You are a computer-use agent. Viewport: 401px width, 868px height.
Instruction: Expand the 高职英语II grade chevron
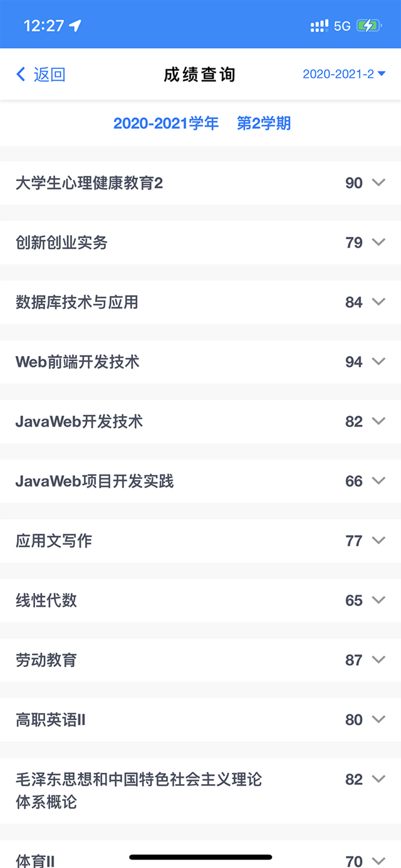pos(378,719)
